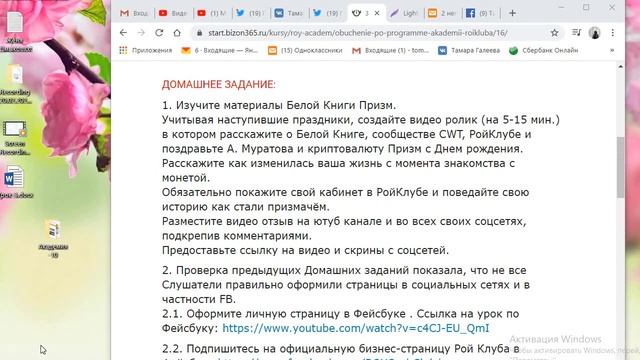Select the top desktop file icon
The image size is (640, 360).
point(16,31)
